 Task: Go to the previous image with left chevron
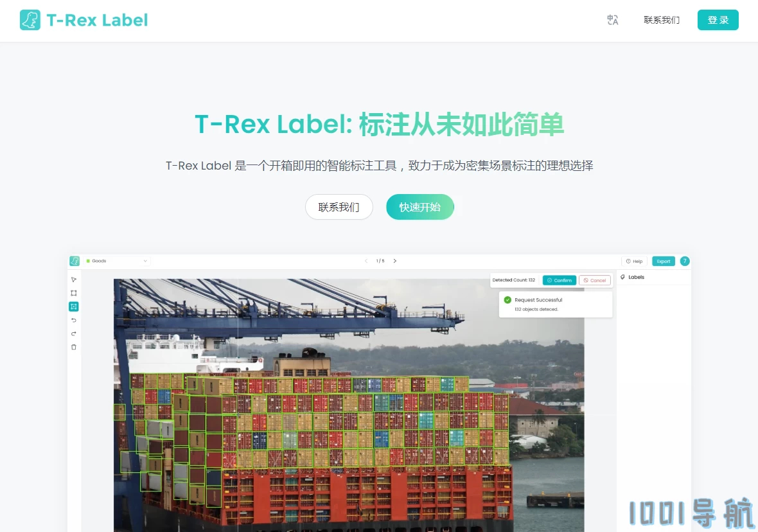click(366, 261)
